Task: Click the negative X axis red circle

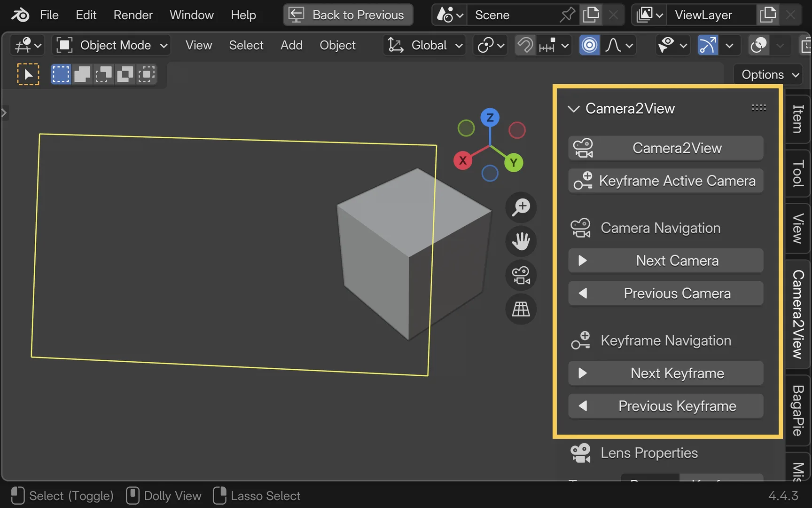Action: (517, 130)
